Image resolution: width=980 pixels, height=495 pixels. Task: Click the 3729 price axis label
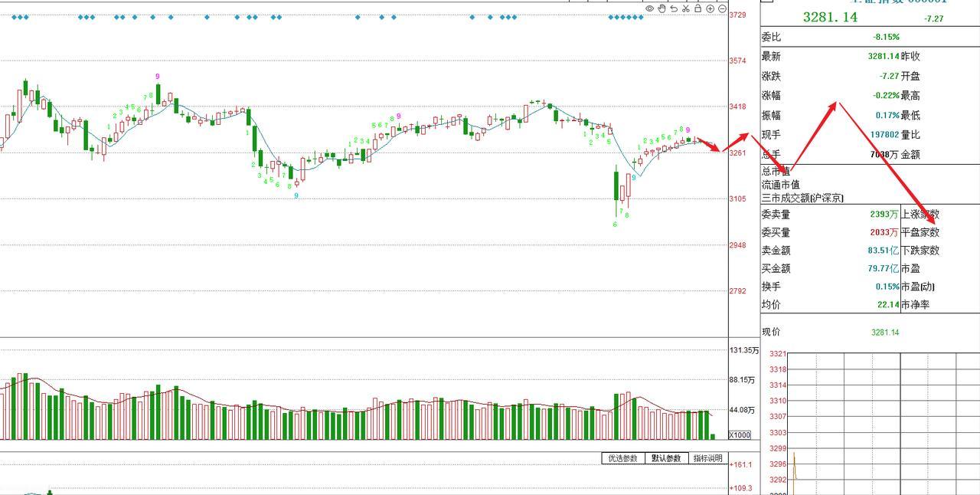coord(738,15)
